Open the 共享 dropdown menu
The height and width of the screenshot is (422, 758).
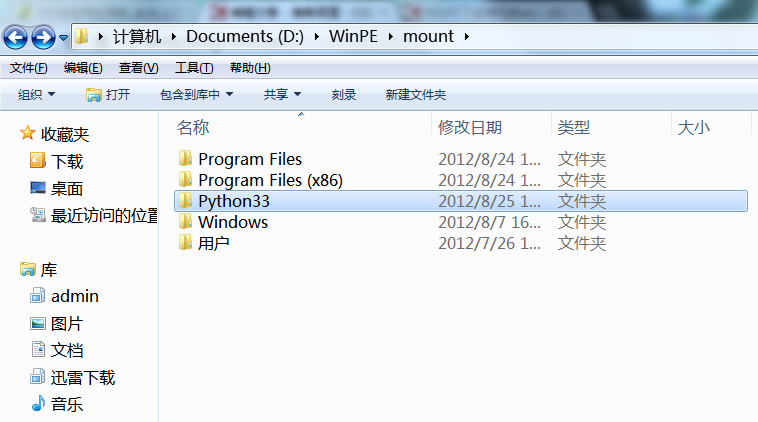pos(282,95)
